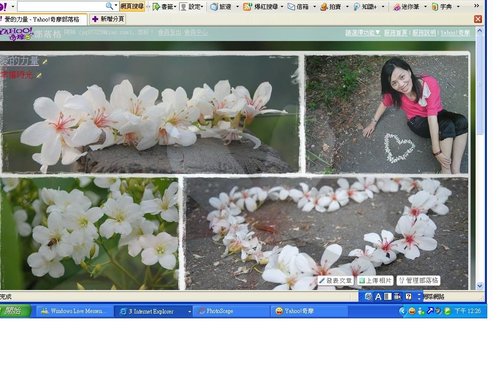Click the 上傳相片 upload photo button

tap(375, 281)
